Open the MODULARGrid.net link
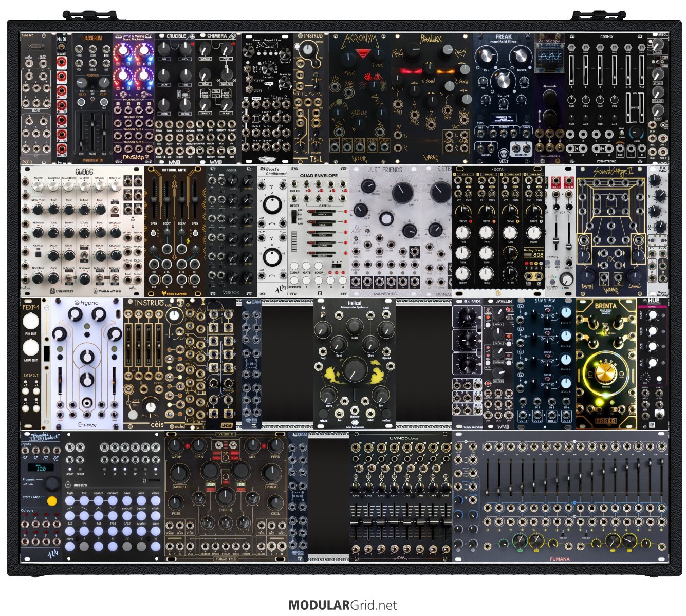Screen dimensions: 686x616 [x=343, y=605]
